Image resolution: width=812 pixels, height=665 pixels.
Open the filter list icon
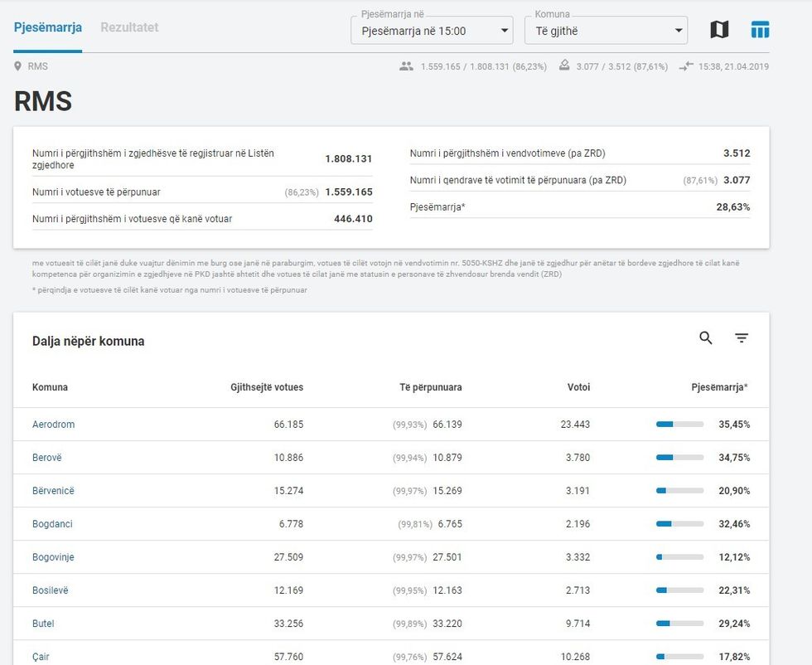(742, 338)
